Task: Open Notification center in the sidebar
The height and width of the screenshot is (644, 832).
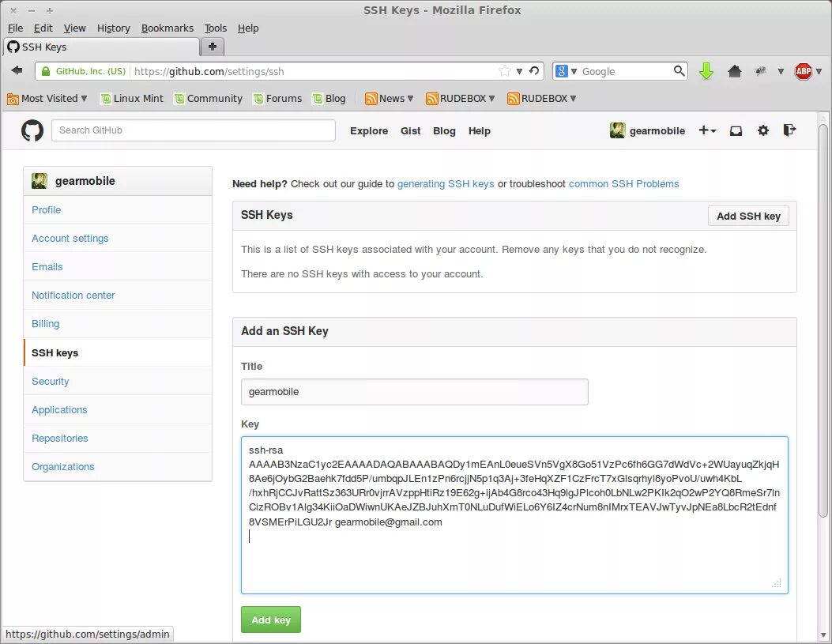Action: click(x=118, y=295)
